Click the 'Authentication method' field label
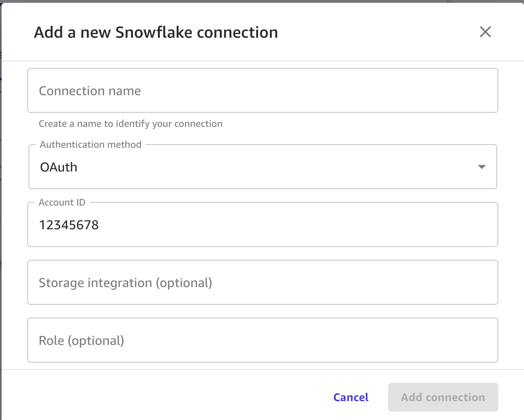Viewport: 524px width, 420px height. pyautogui.click(x=91, y=145)
